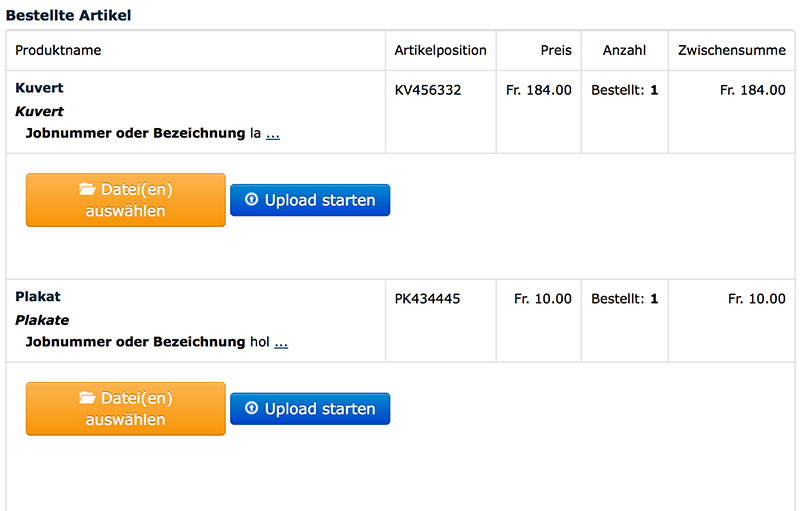This screenshot has height=511, width=800.
Task: Select article number PK434445
Action: point(427,299)
